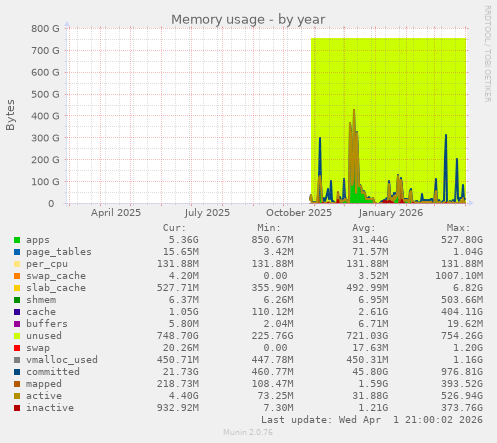Click the 'April 2025' x-axis label
The height and width of the screenshot is (443, 497).
click(x=116, y=213)
